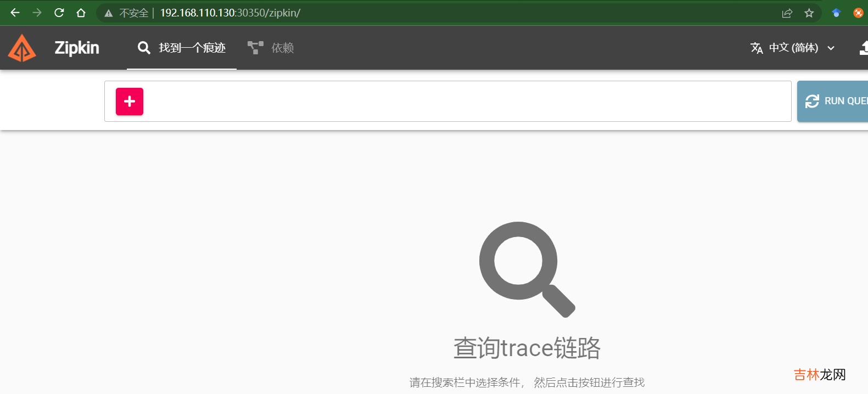The width and height of the screenshot is (868, 394).
Task: Click the blue browser extension icon
Action: coord(836,13)
